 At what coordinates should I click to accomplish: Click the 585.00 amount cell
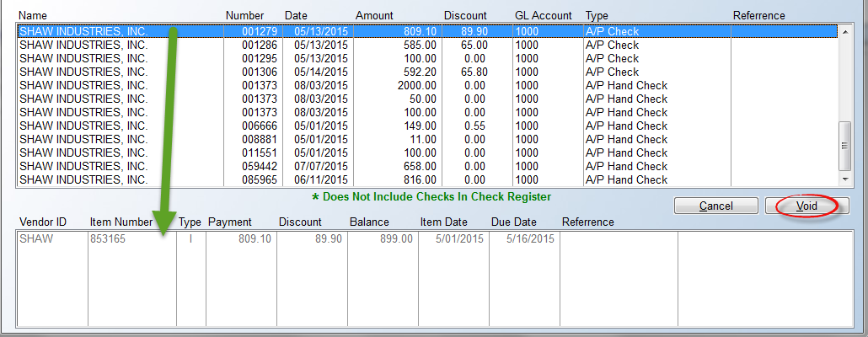(420, 45)
